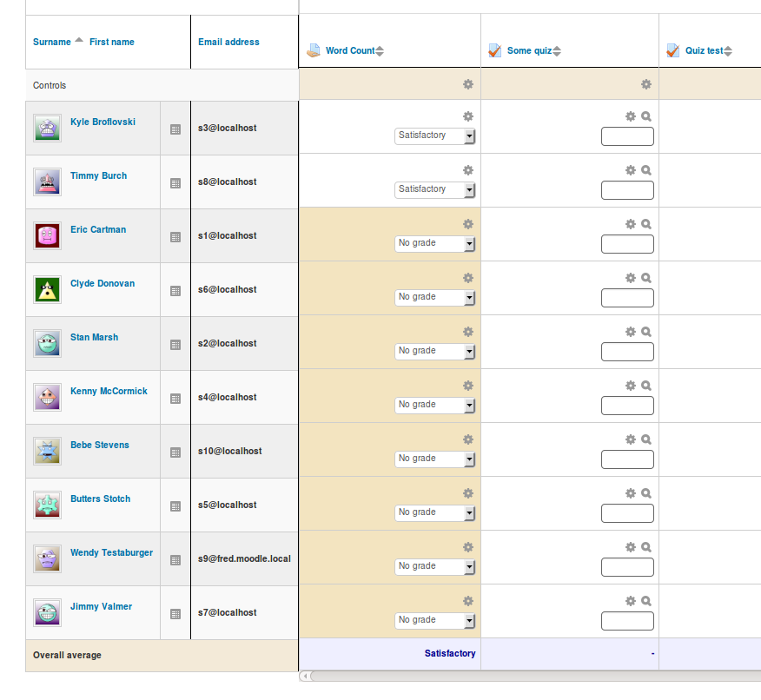
Task: Open Quiz test column link
Action: click(705, 50)
